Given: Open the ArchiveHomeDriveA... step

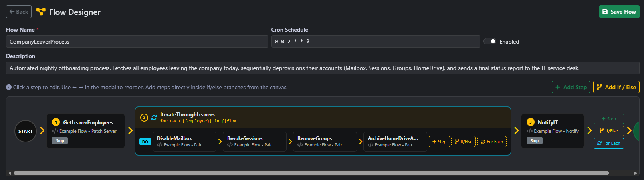Looking at the screenshot, I should pos(395,142).
